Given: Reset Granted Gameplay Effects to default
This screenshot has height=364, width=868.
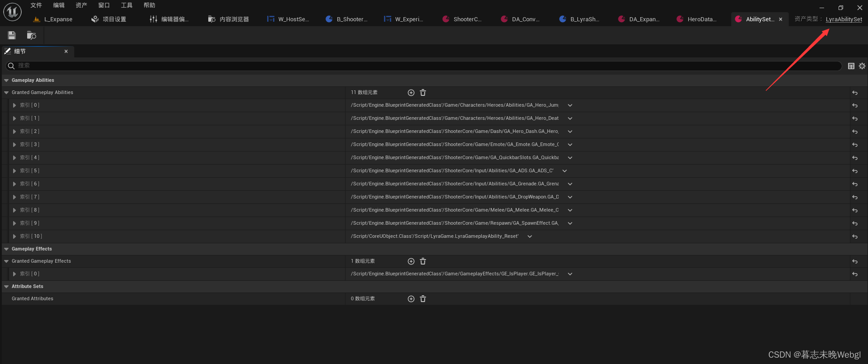Looking at the screenshot, I should tap(855, 261).
